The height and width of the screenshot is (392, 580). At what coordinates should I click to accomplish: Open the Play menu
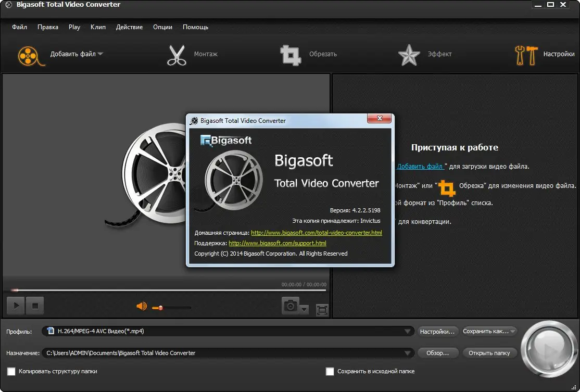(x=74, y=27)
